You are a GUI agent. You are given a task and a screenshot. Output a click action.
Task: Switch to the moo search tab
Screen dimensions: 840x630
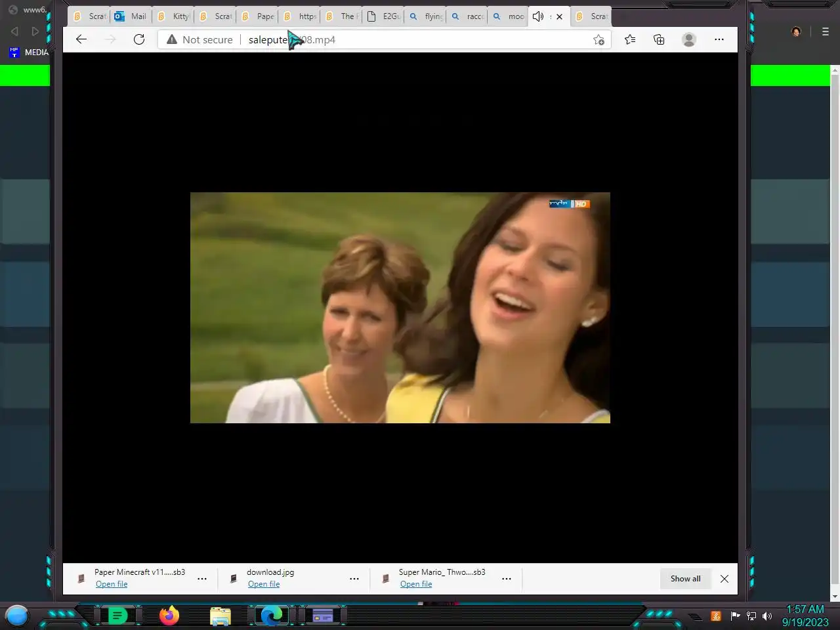click(x=509, y=16)
